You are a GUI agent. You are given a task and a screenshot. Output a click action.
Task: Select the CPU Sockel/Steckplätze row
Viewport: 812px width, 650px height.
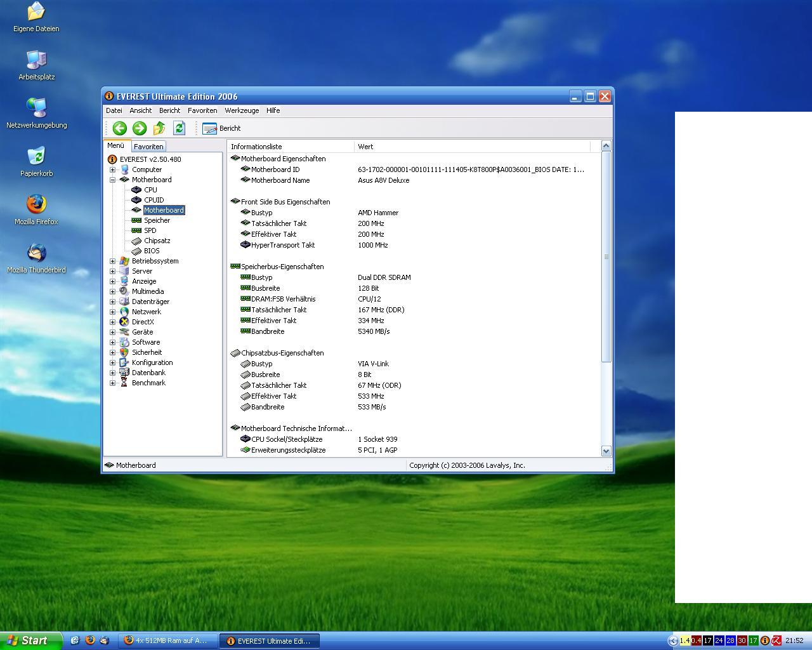pos(414,439)
